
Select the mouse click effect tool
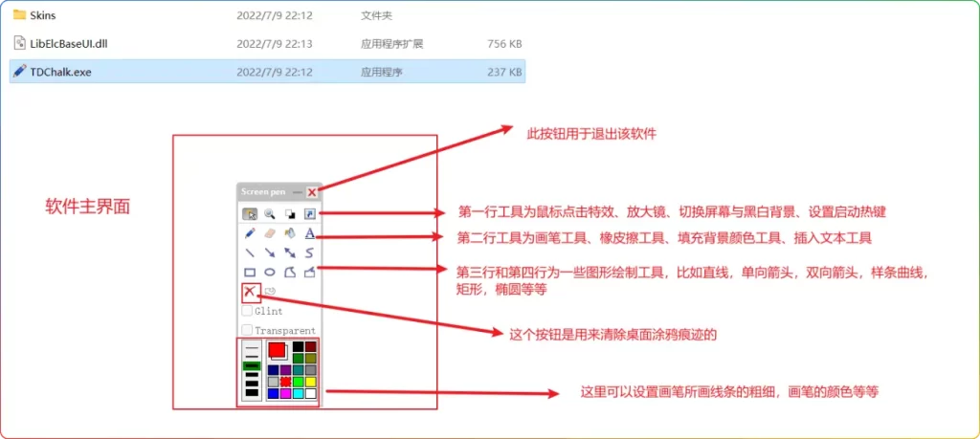click(x=250, y=213)
